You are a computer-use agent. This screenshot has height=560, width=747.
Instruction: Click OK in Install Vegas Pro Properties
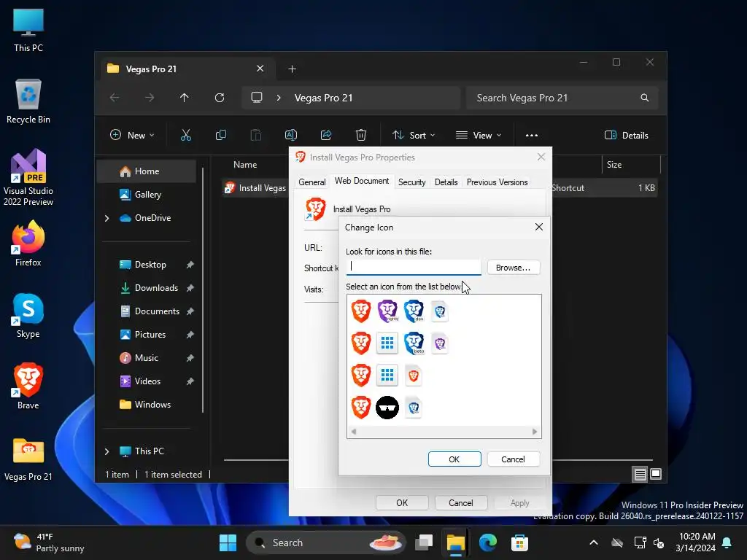402,503
